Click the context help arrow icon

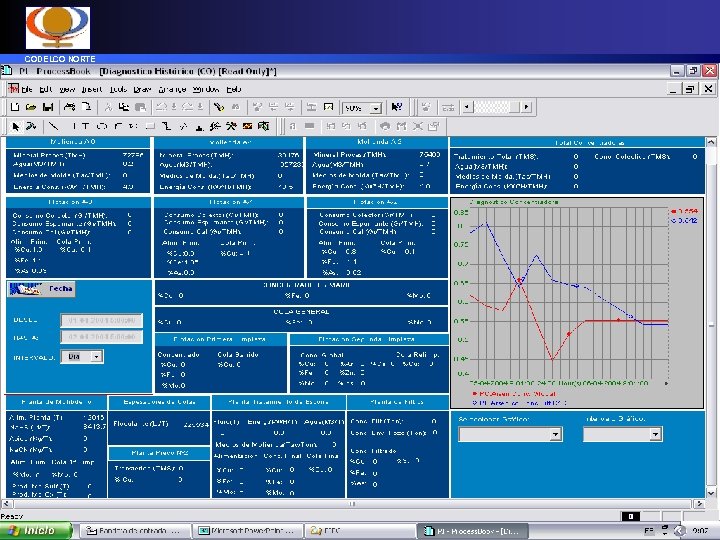[398, 107]
